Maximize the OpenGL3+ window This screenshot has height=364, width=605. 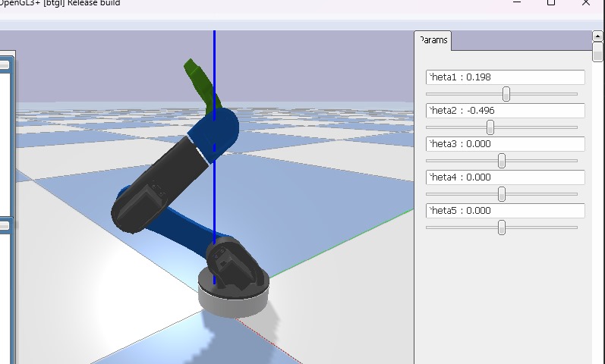[x=551, y=3]
